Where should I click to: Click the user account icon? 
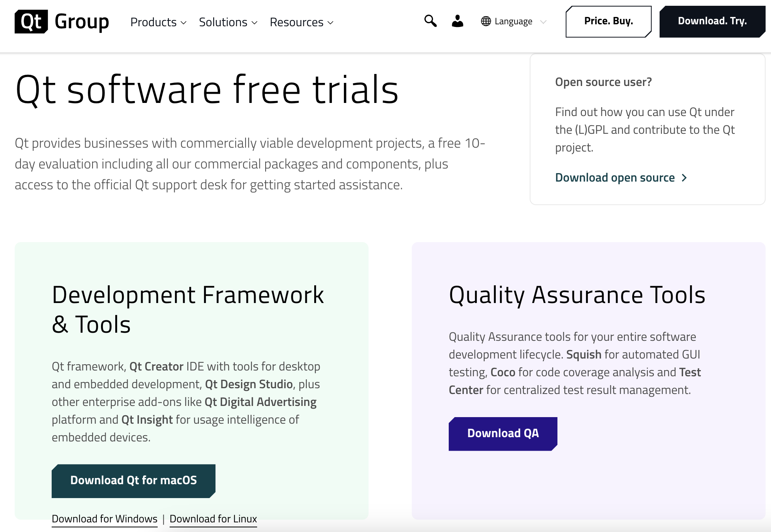tap(458, 21)
